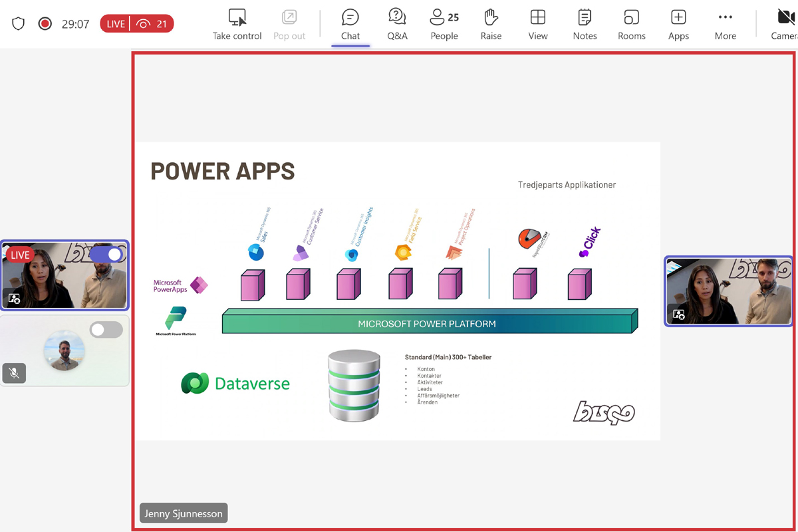Open the Apps button

[x=678, y=25]
